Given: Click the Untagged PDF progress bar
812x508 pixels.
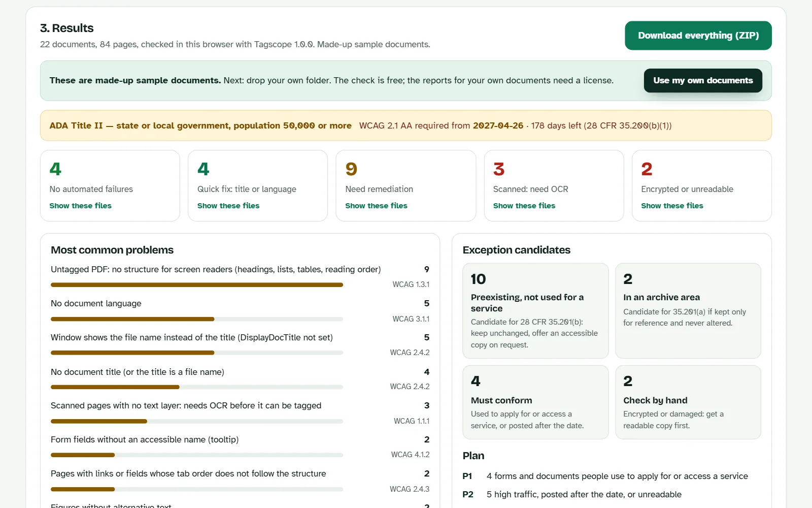Looking at the screenshot, I should 197,285.
